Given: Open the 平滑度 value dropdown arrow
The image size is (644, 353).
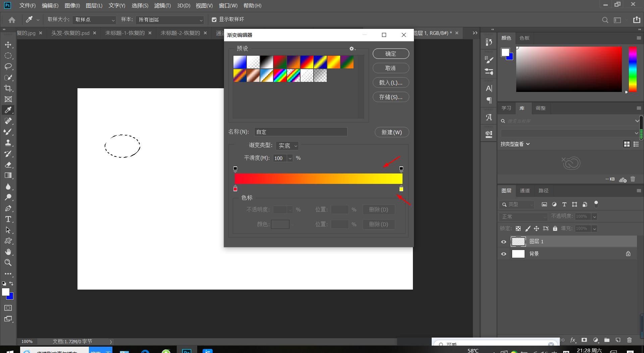Looking at the screenshot, I should (290, 158).
